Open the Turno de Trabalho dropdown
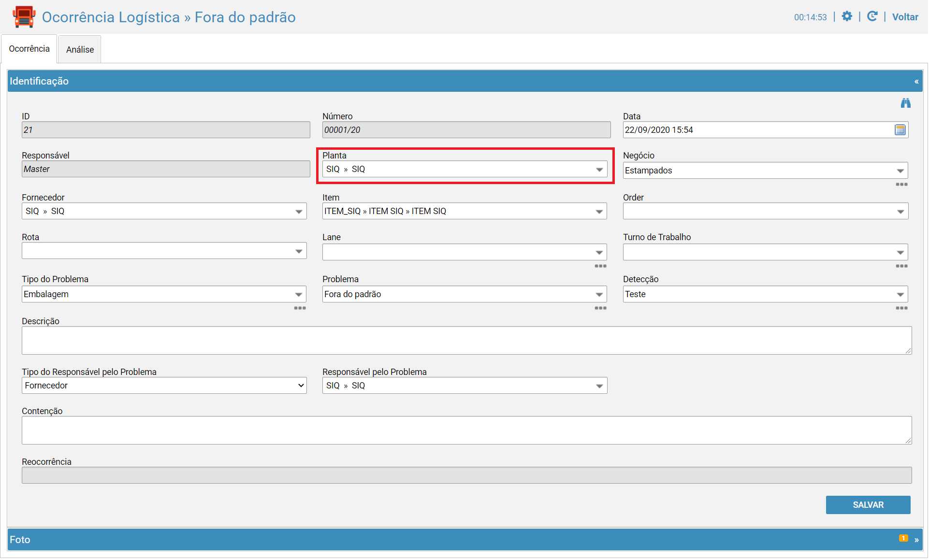Screen dimensions: 929x560 [x=765, y=252]
